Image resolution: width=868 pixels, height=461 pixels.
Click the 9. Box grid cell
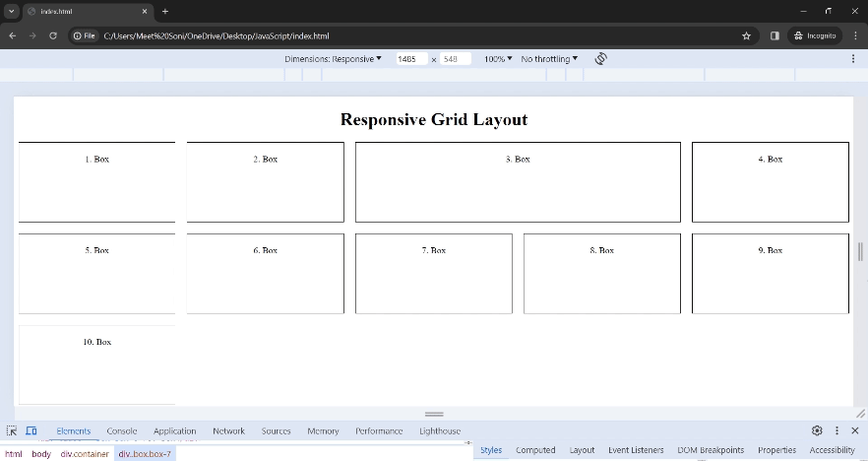click(x=770, y=274)
